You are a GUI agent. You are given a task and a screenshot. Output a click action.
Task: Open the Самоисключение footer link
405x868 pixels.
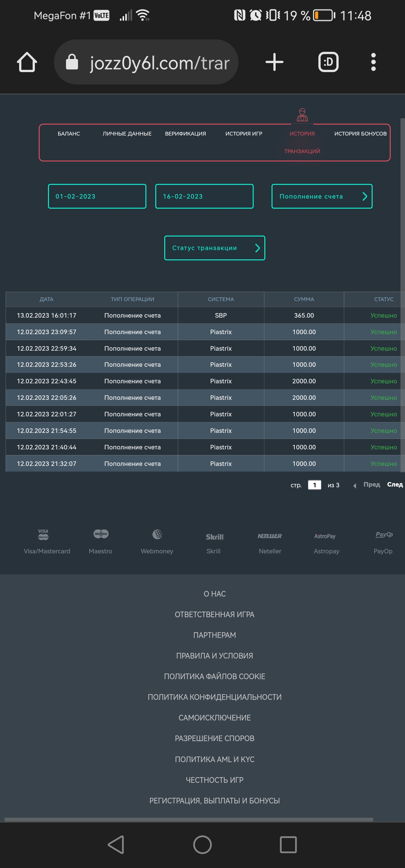(214, 718)
